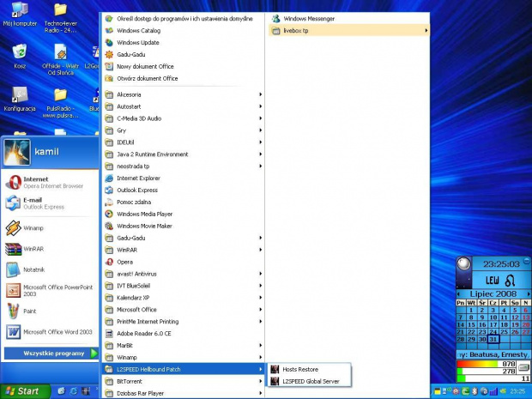Open Outlook Express in programs list
This screenshot has width=532, height=399.
184,190
